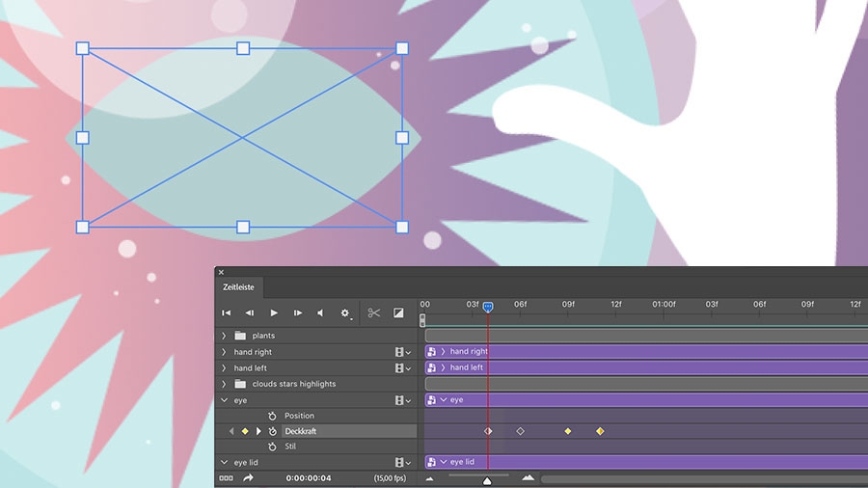The width and height of the screenshot is (868, 488).
Task: Select the Position property label
Action: pos(300,416)
